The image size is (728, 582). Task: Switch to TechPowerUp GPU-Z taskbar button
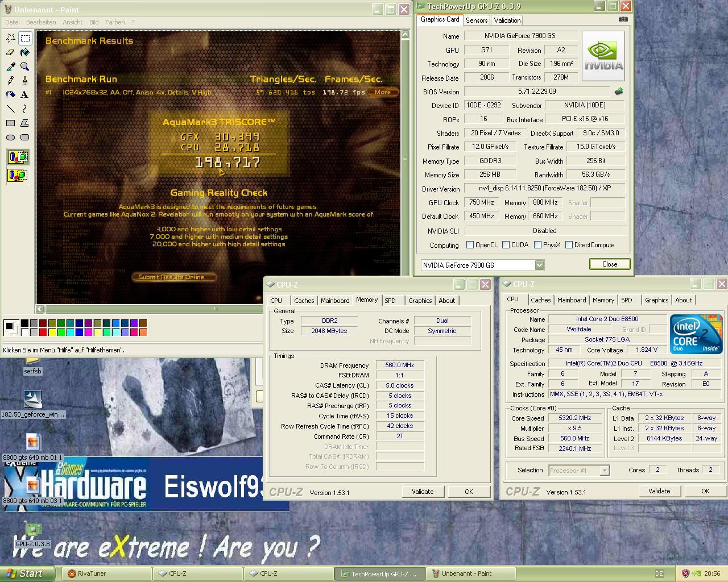(x=379, y=573)
